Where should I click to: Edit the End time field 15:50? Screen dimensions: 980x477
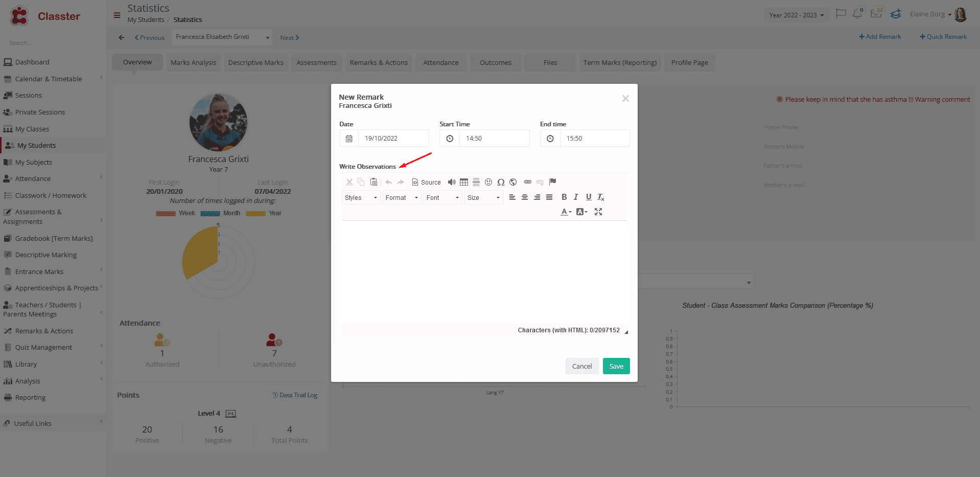pyautogui.click(x=595, y=139)
